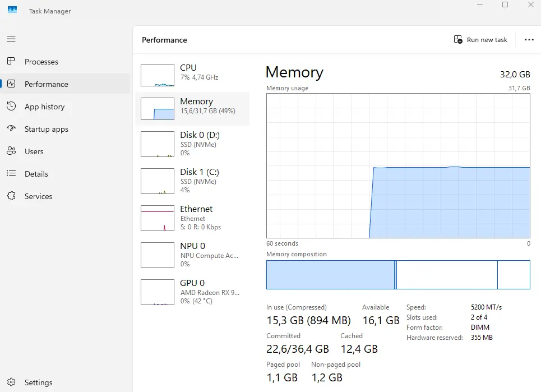
Task: Show Ethernet network activity
Action: coord(192,218)
